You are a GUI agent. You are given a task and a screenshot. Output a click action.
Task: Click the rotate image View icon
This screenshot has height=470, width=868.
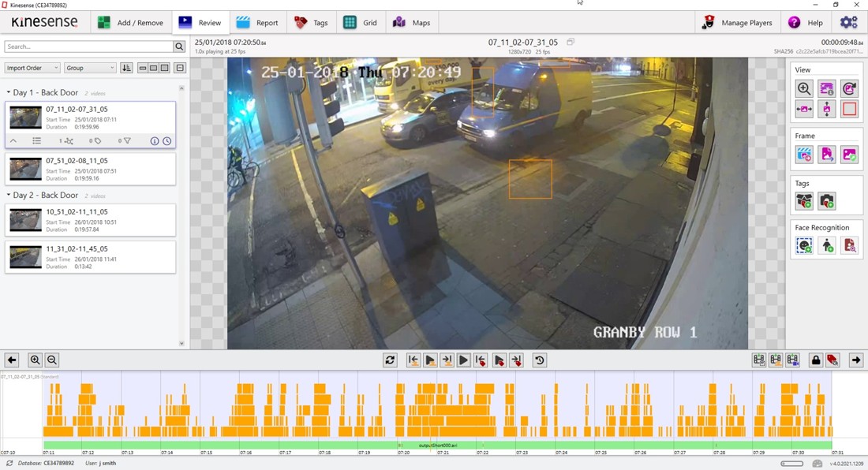click(x=849, y=88)
